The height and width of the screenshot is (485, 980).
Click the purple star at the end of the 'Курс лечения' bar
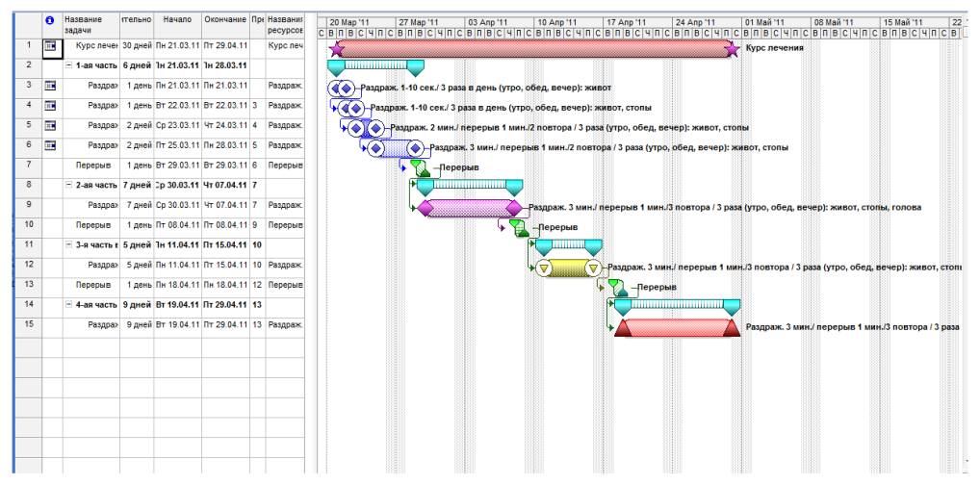(x=733, y=47)
